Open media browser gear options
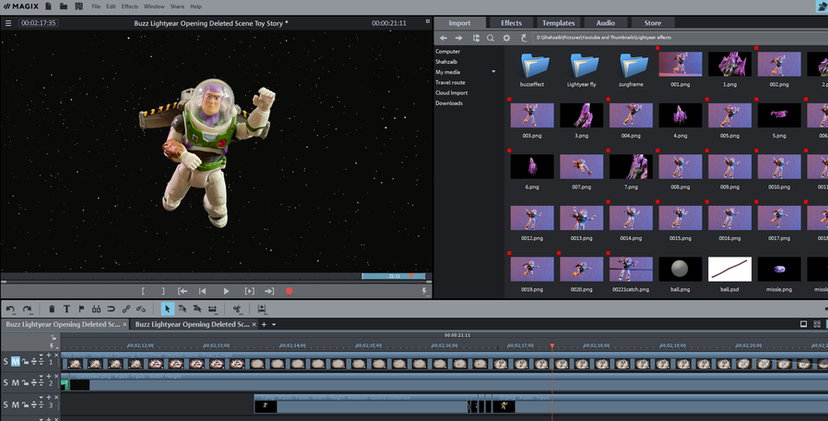The height and width of the screenshot is (421, 828). click(506, 38)
